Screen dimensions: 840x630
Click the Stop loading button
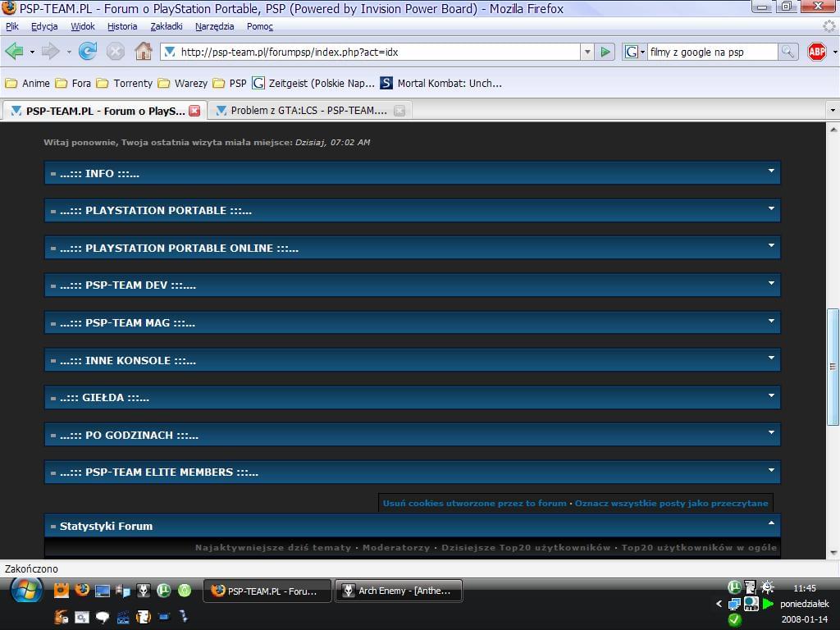(x=115, y=52)
